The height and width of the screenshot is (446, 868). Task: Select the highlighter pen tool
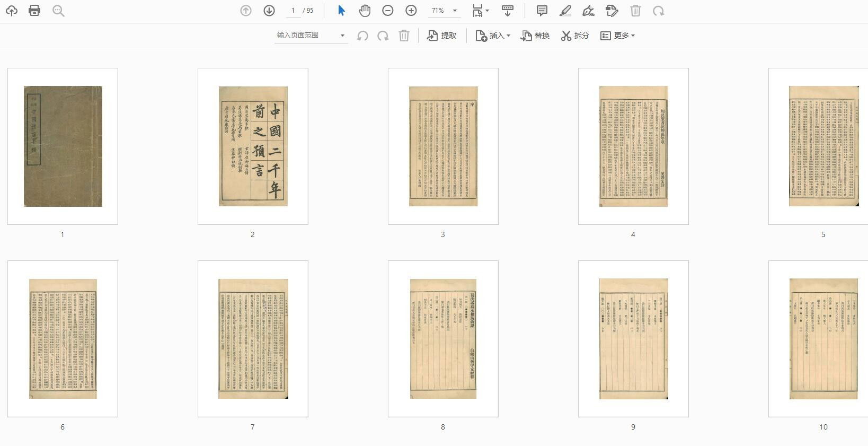point(565,11)
